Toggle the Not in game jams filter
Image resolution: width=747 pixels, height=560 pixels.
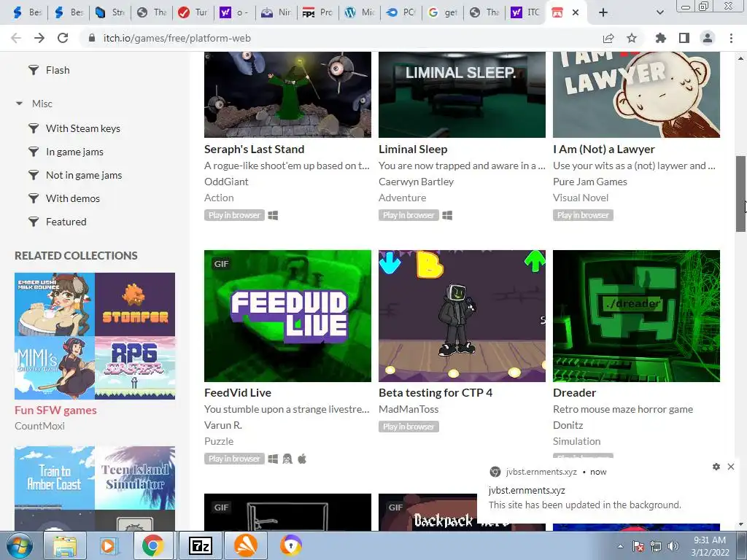coord(84,175)
